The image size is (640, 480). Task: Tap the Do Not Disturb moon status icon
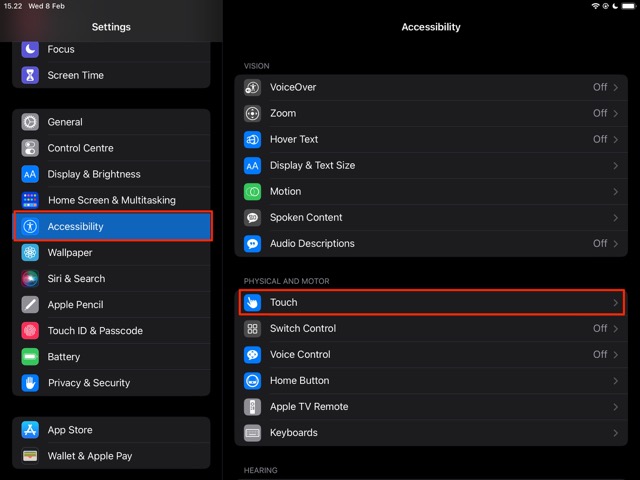coord(615,6)
